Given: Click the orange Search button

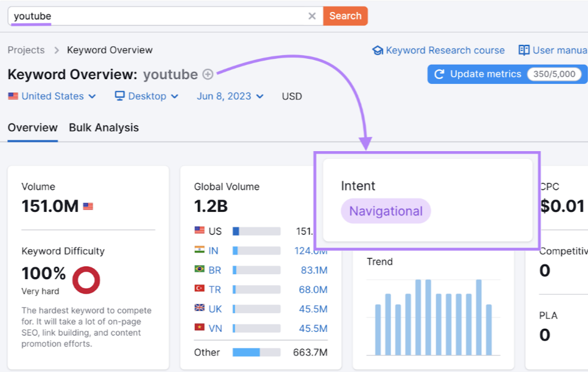Looking at the screenshot, I should tap(346, 16).
